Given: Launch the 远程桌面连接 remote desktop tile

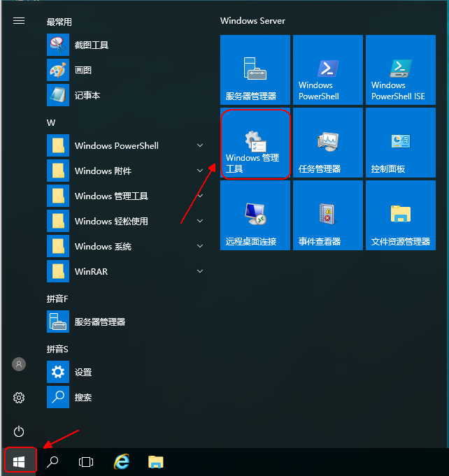Looking at the screenshot, I should tap(255, 215).
